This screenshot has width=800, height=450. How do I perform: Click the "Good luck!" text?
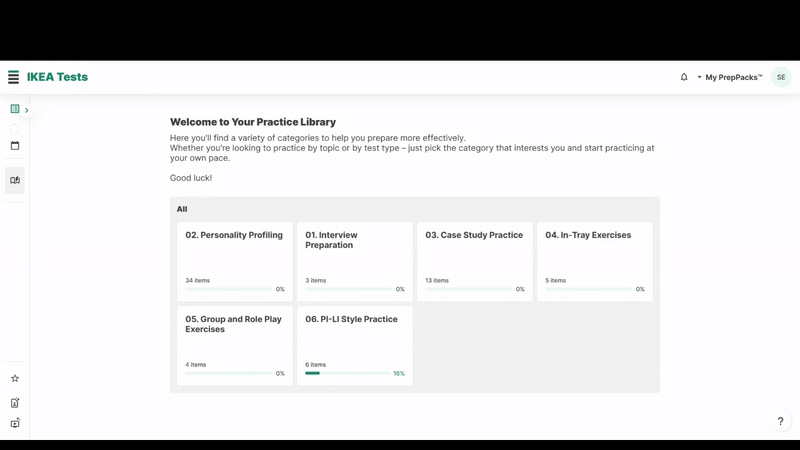pos(191,178)
